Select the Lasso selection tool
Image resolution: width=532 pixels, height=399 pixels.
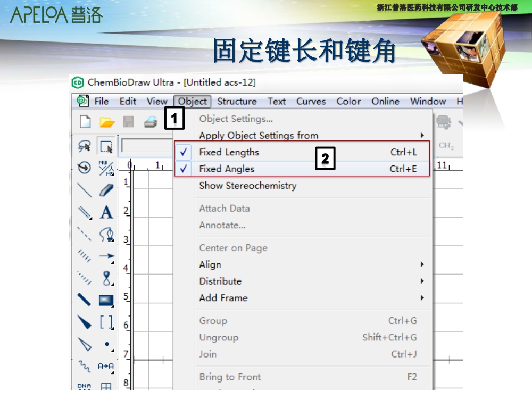tap(84, 146)
